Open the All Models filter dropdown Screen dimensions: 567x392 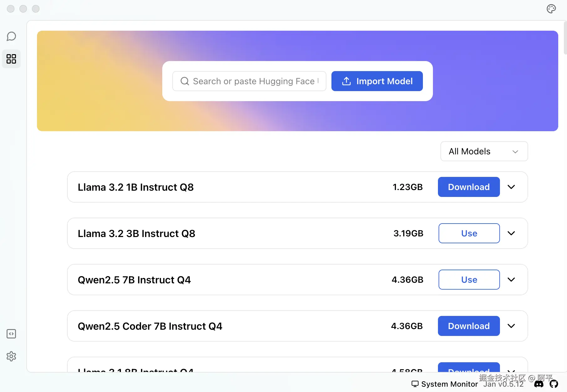484,151
